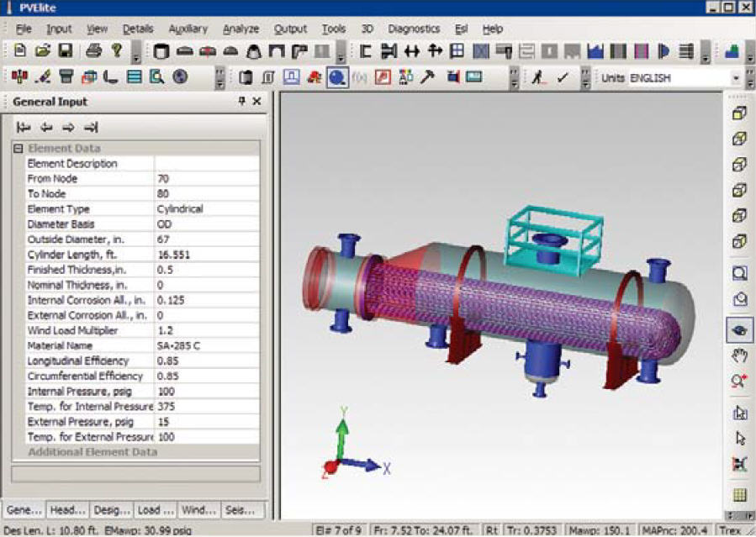Viewport: 756px width, 537px height.
Task: Jump to last element arrow
Action: (91, 127)
